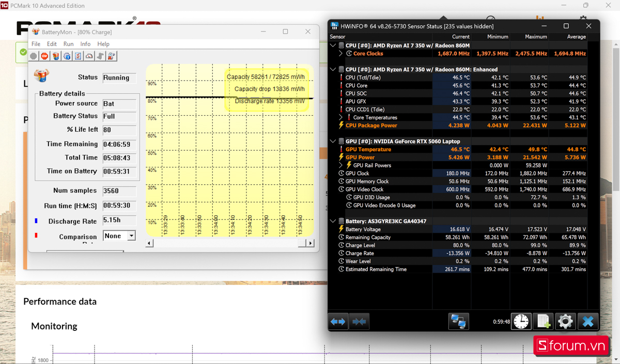Select the Charge Level row
Screen dimensions: 620x364
pyautogui.click(x=463, y=245)
